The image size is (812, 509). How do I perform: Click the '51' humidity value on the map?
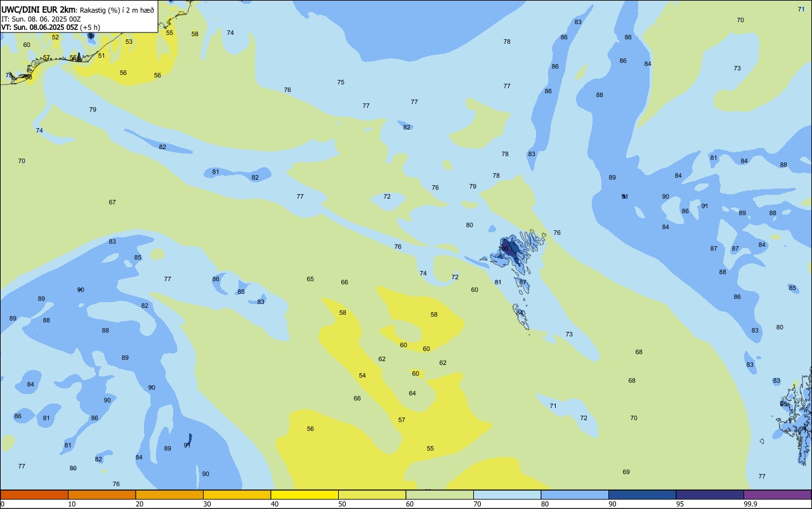[x=101, y=56]
